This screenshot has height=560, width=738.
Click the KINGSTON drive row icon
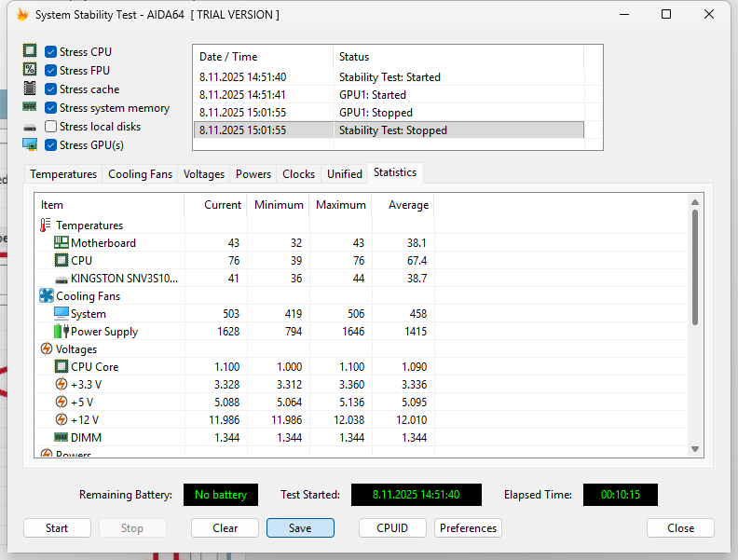[x=61, y=280]
